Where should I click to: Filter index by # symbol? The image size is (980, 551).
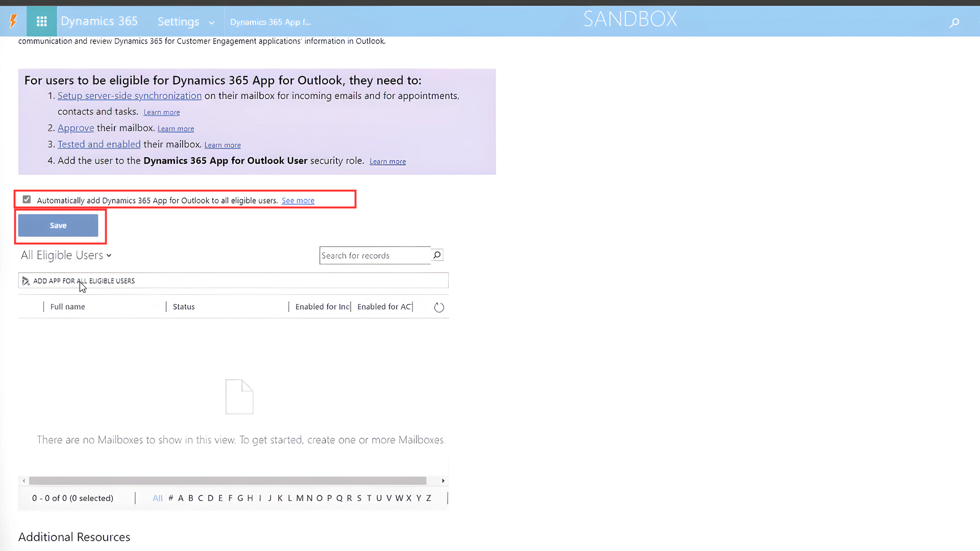(171, 498)
